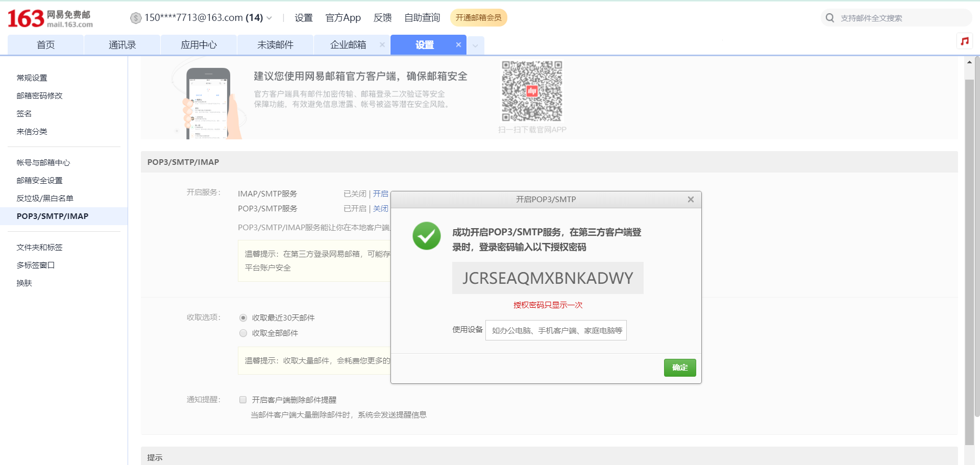This screenshot has width=980, height=465.
Task: Close the 开启POP3/SMTP dialog
Action: [x=691, y=200]
